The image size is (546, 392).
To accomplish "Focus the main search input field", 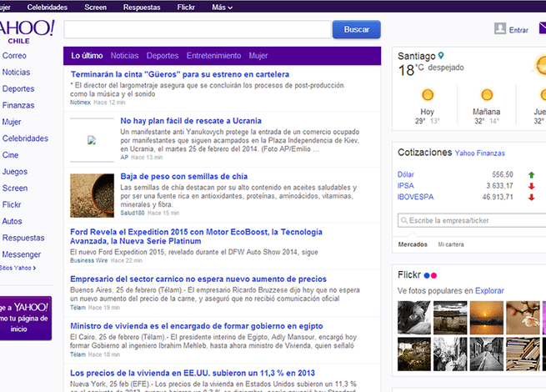I will pos(198,30).
